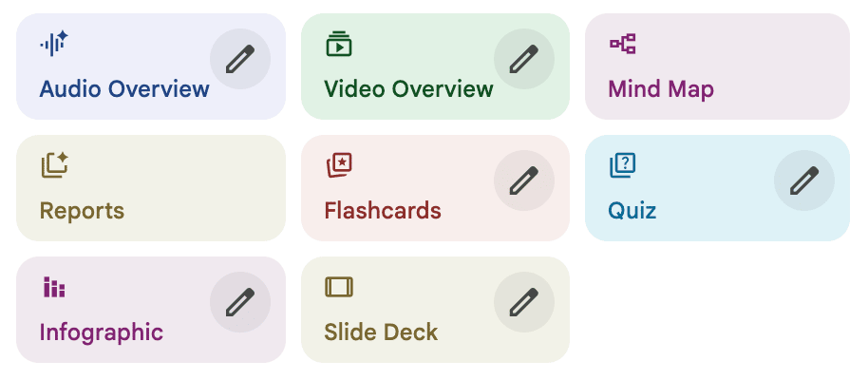Viewport: 868px width, 380px height.
Task: Select the Mind Map label
Action: pyautogui.click(x=660, y=89)
